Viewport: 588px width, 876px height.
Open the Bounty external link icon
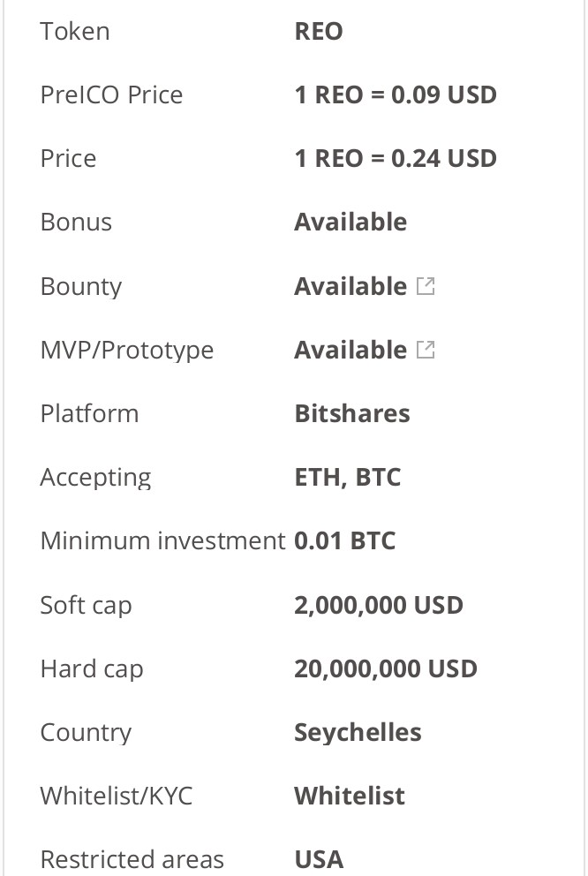(426, 286)
